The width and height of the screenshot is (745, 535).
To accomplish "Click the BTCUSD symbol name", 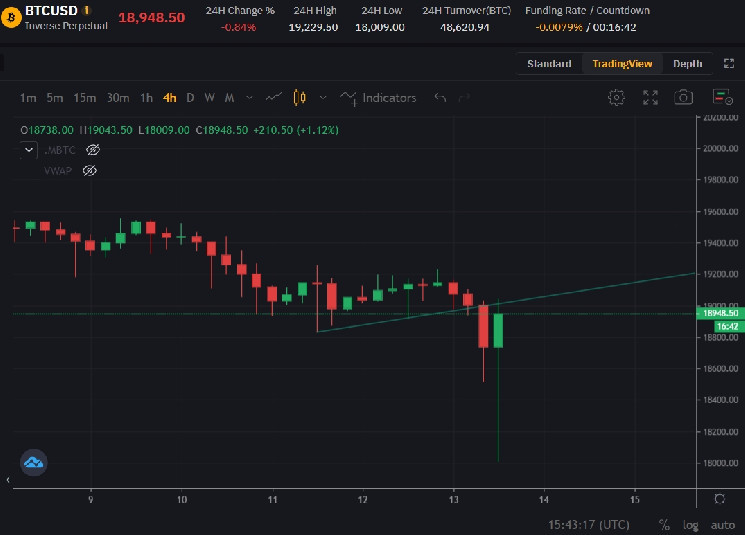I will [x=51, y=10].
